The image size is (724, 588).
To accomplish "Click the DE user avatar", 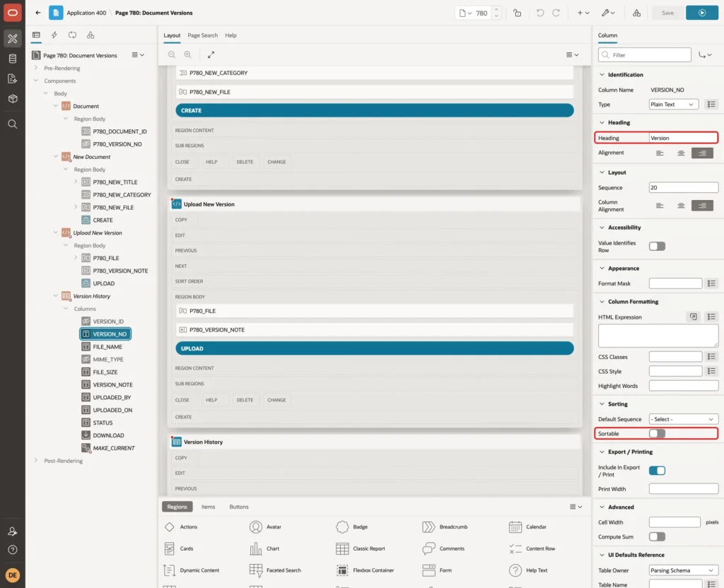I will 13,575.
